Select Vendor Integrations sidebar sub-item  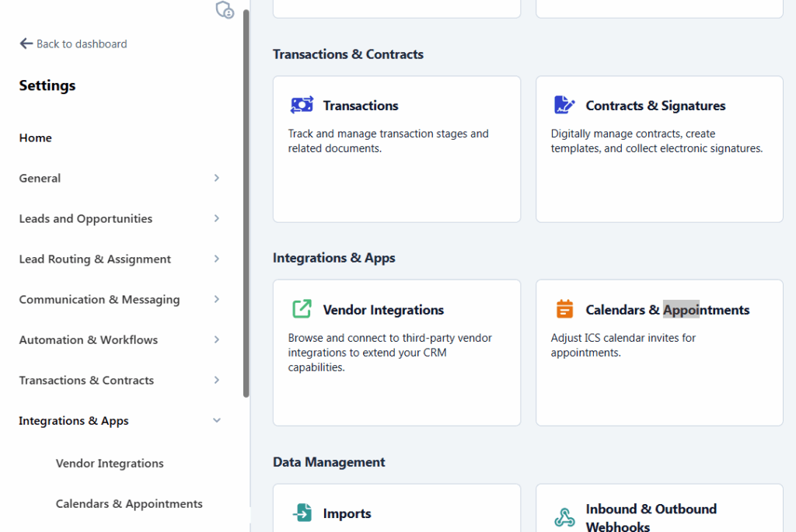click(110, 463)
